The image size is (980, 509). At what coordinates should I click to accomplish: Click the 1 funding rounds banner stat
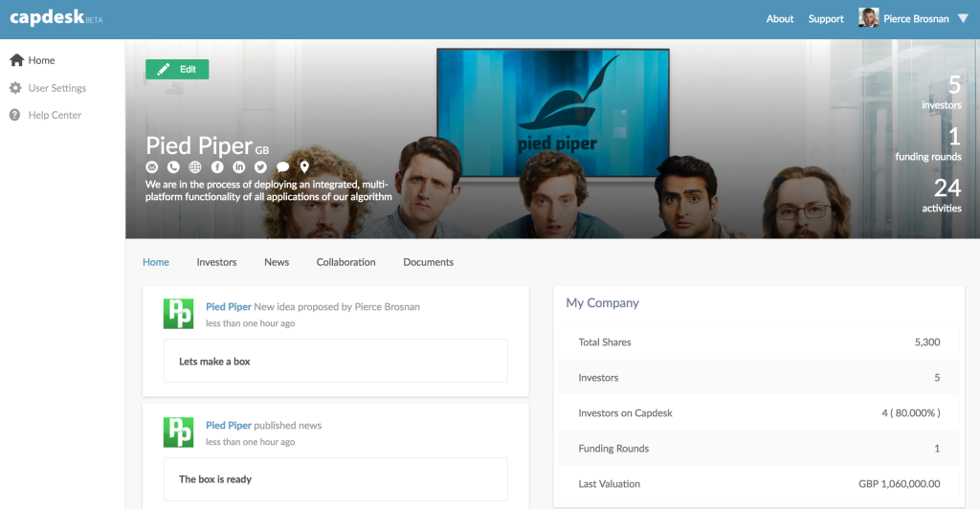pos(928,144)
